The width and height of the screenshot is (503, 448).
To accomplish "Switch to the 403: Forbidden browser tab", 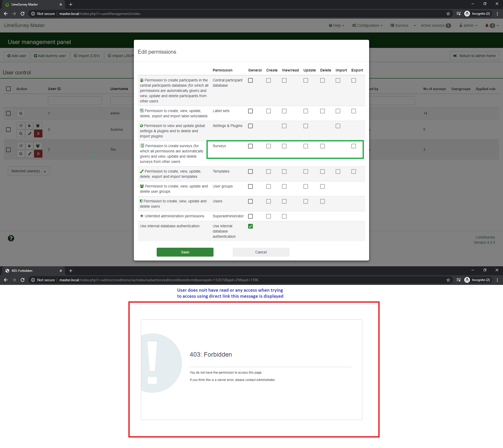I will click(x=22, y=271).
